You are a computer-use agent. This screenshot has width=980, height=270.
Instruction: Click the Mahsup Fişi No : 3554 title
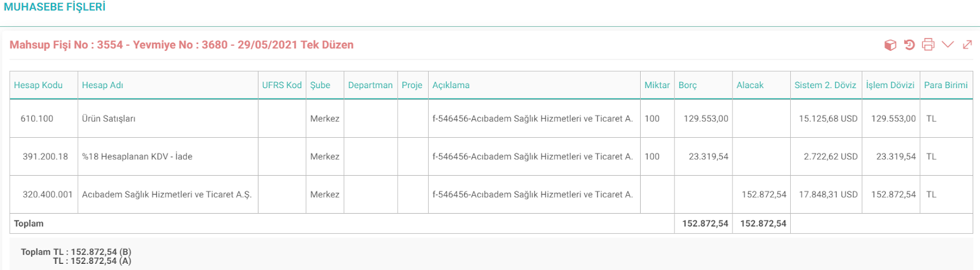(x=181, y=45)
